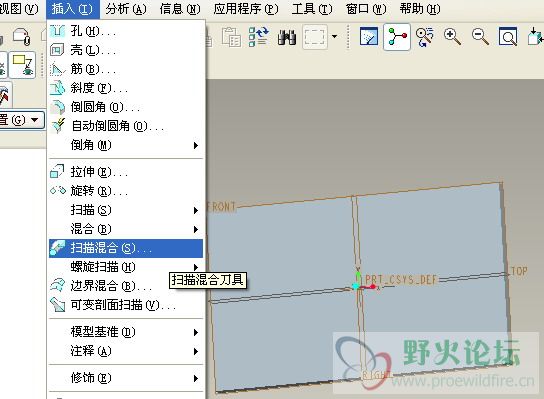Open the 分析(A) menu
The image size is (544, 399).
click(x=126, y=9)
